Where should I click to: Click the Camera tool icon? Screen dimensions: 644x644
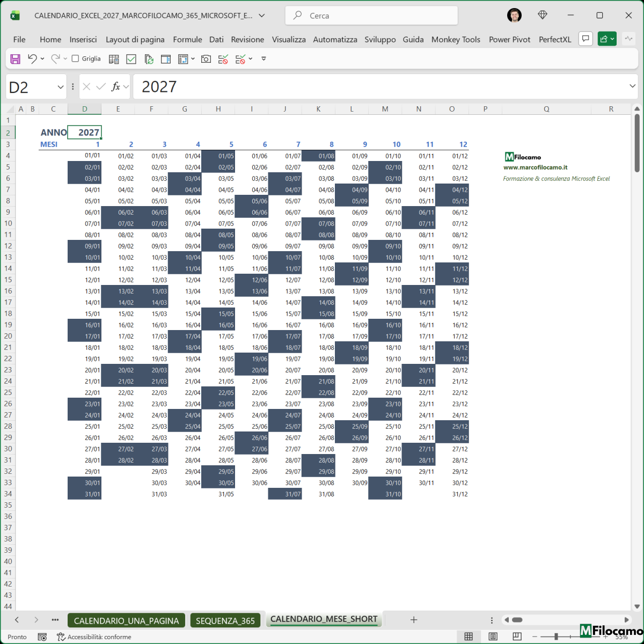pyautogui.click(x=206, y=59)
